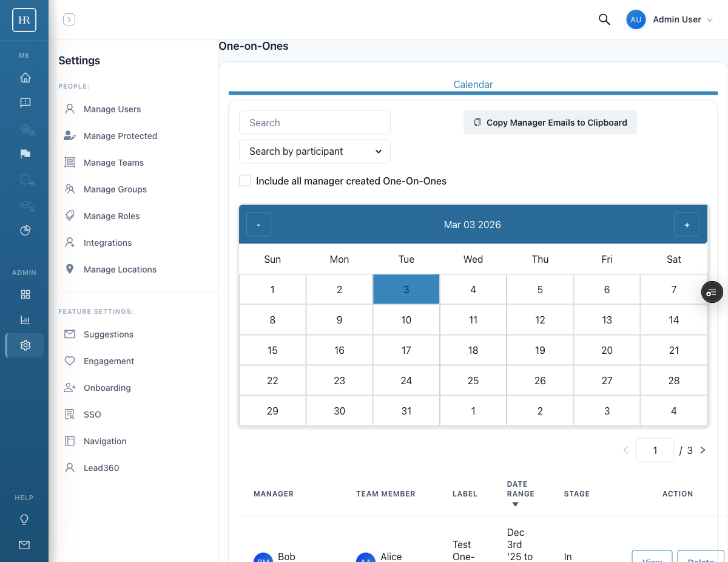Open the Admin dashboard grid icon
Screen dimensions: 728x562
(24, 294)
